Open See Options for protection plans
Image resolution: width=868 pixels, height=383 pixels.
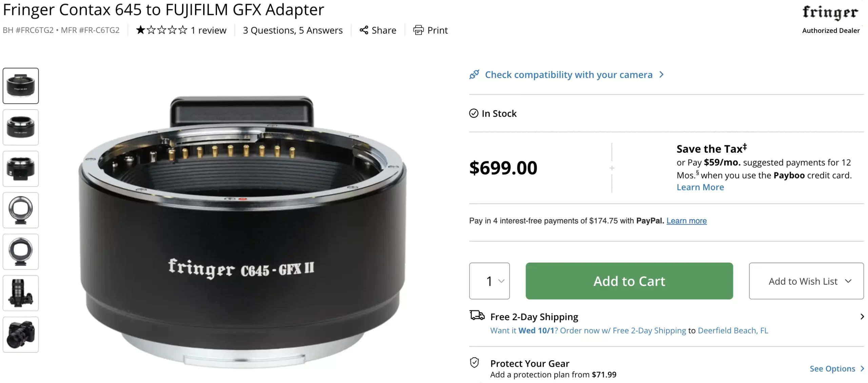pos(836,369)
